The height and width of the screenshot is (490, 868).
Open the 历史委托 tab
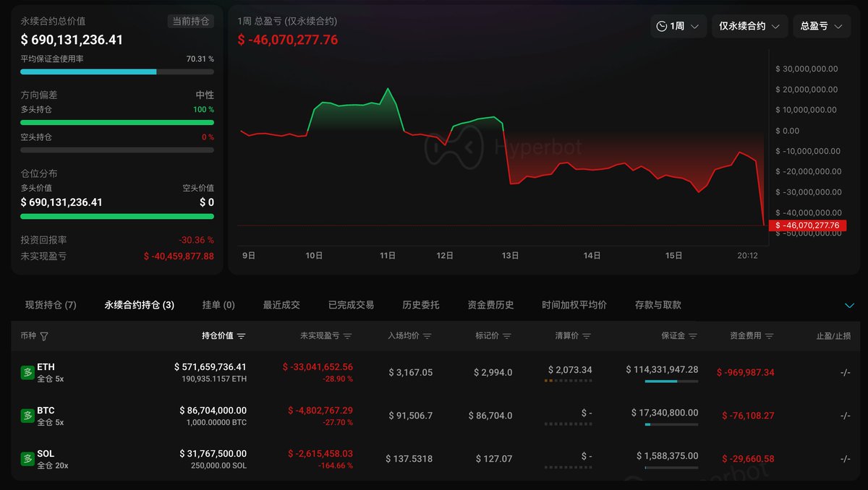421,305
